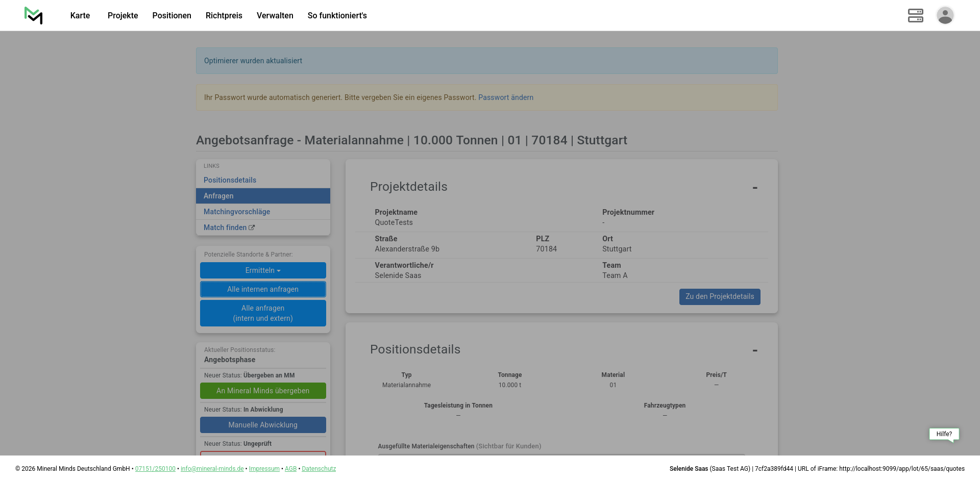Open the user profile avatar menu
This screenshot has width=980, height=481.
pyautogui.click(x=945, y=15)
